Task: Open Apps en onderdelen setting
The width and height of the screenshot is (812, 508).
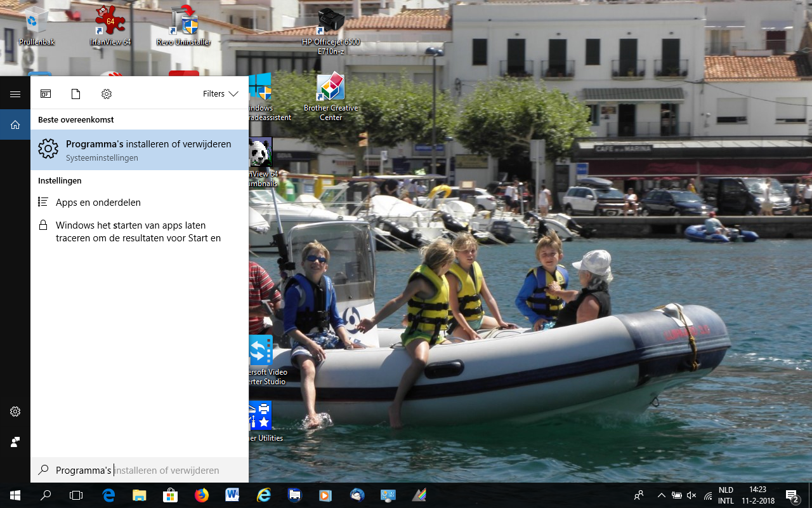Action: click(x=98, y=202)
